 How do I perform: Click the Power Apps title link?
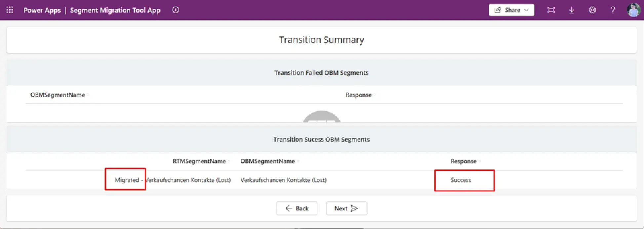[x=42, y=10]
